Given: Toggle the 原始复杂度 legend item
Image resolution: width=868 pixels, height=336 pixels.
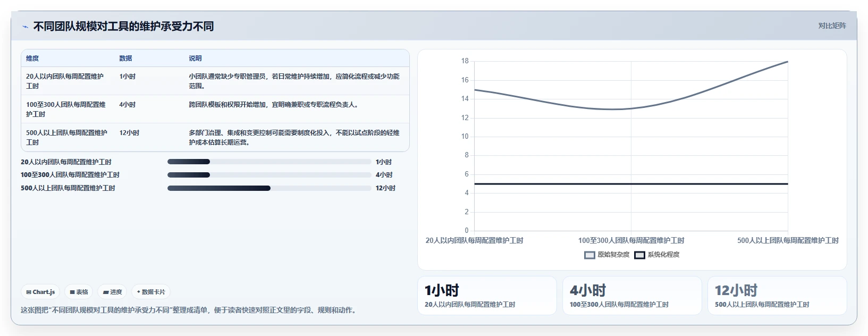Looking at the screenshot, I should [606, 255].
